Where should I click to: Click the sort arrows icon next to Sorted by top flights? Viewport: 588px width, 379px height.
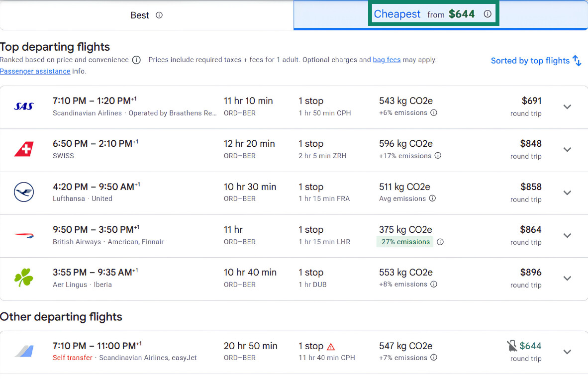pyautogui.click(x=577, y=60)
